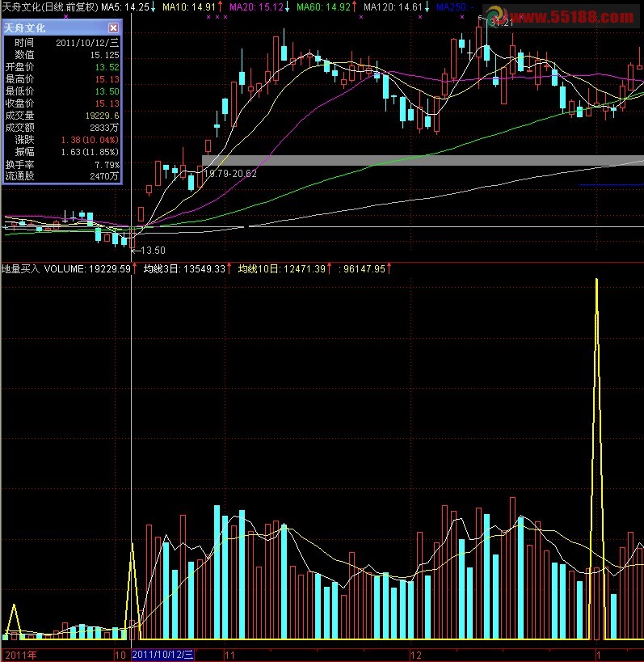Click the 天舟文化 panel title bar
This screenshot has width=644, height=662.
click(62, 27)
